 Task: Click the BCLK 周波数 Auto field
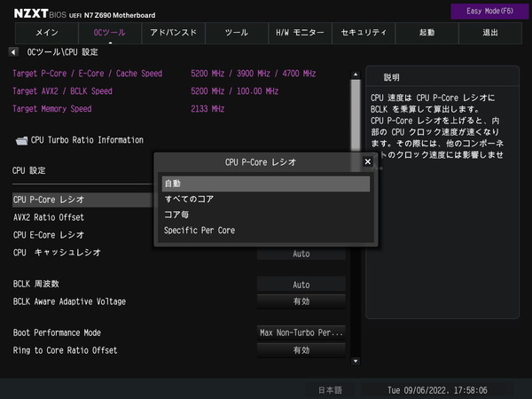click(x=301, y=285)
